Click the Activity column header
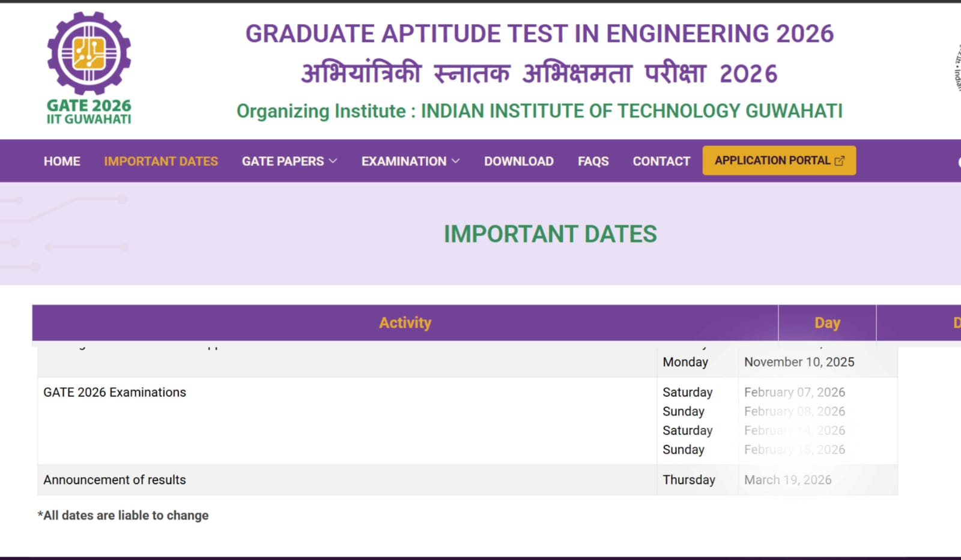 tap(405, 323)
